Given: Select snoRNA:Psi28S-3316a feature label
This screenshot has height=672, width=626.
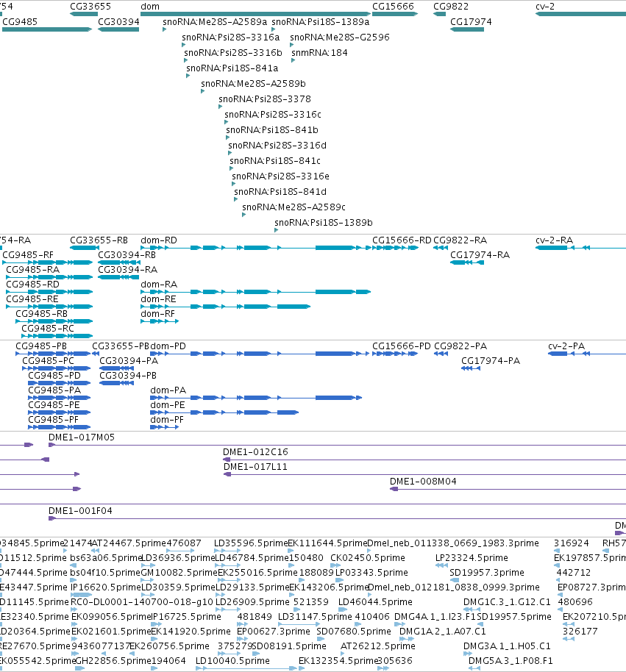Looking at the screenshot, I should (x=231, y=37).
